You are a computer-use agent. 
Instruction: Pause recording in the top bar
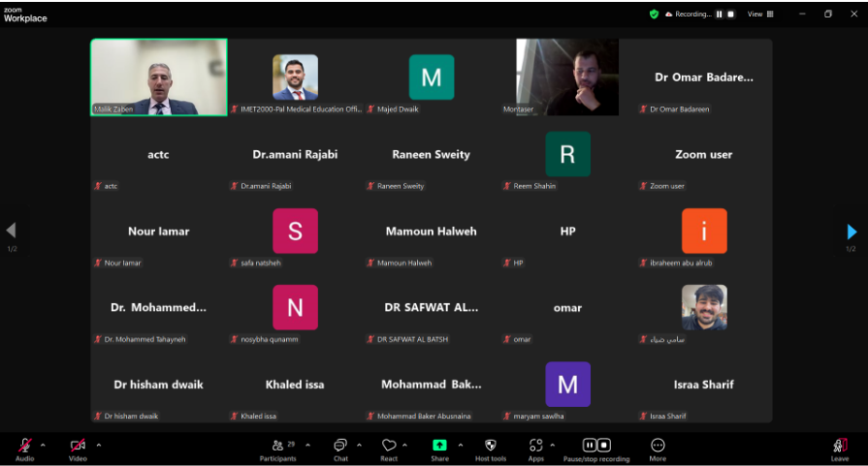click(x=719, y=15)
